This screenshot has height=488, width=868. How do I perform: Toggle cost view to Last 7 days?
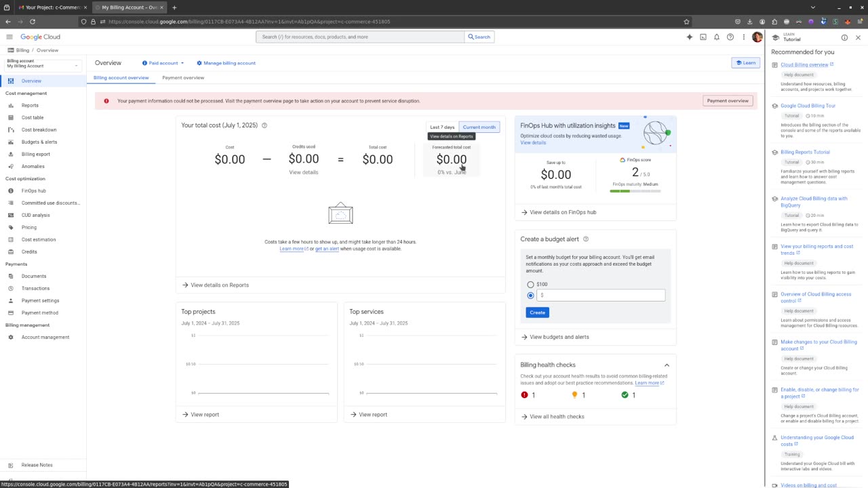442,127
